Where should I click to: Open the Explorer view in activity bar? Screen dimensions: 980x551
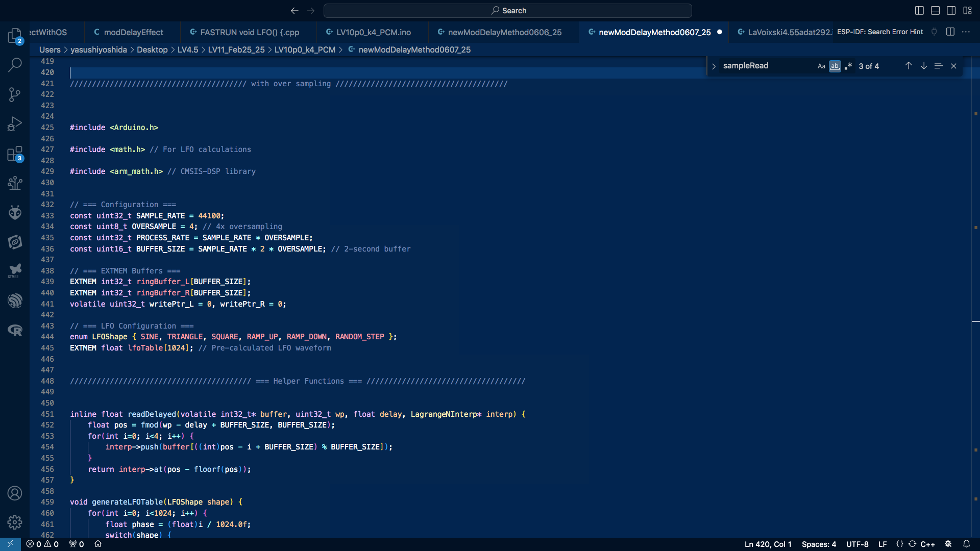tap(15, 36)
